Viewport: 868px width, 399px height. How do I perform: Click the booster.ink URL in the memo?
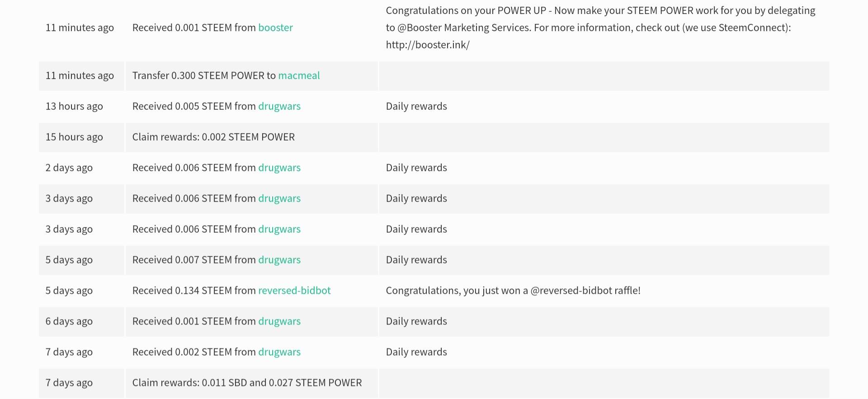[x=428, y=45]
